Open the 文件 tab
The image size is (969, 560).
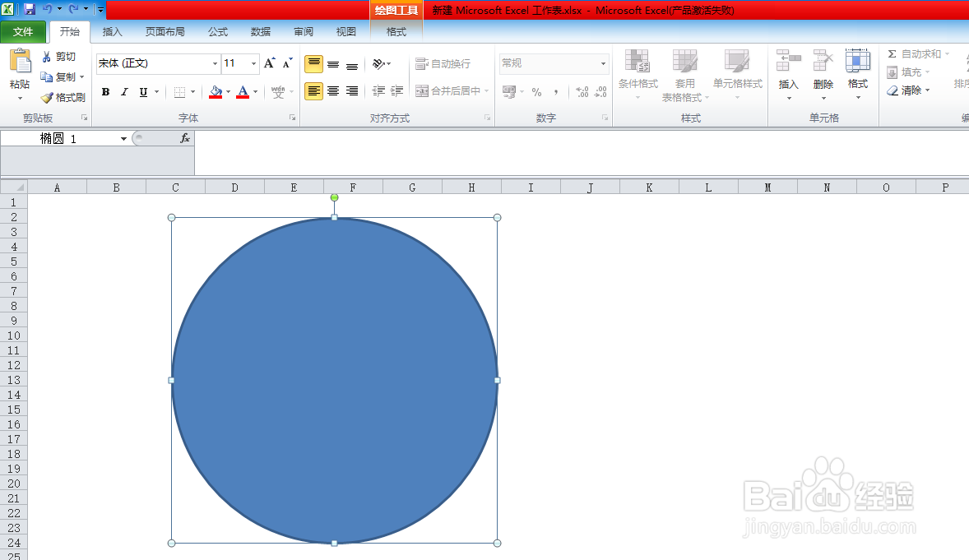(23, 31)
